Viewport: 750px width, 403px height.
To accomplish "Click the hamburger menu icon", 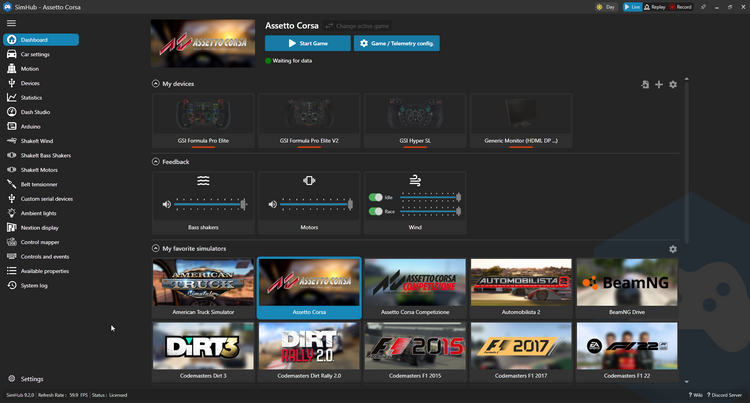I will click(11, 23).
